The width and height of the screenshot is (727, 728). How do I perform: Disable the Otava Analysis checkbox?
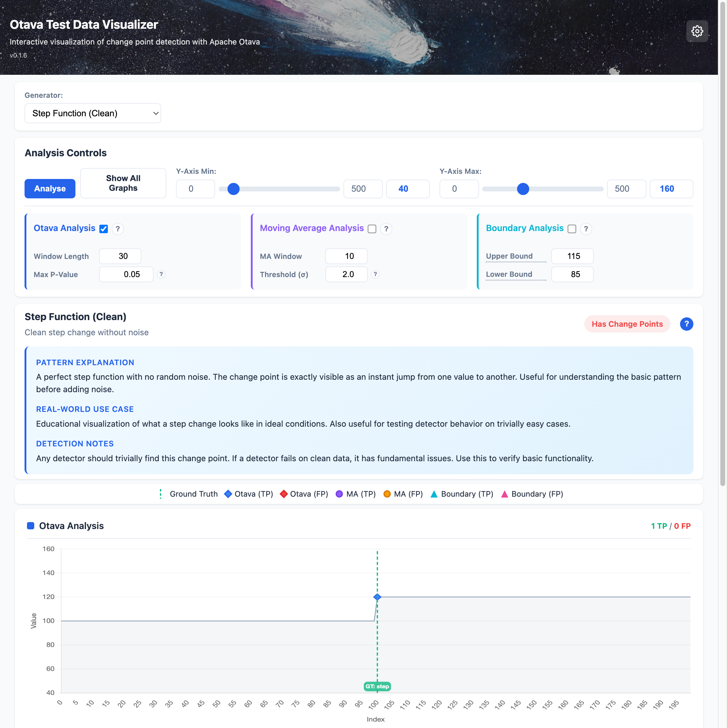pyautogui.click(x=104, y=229)
